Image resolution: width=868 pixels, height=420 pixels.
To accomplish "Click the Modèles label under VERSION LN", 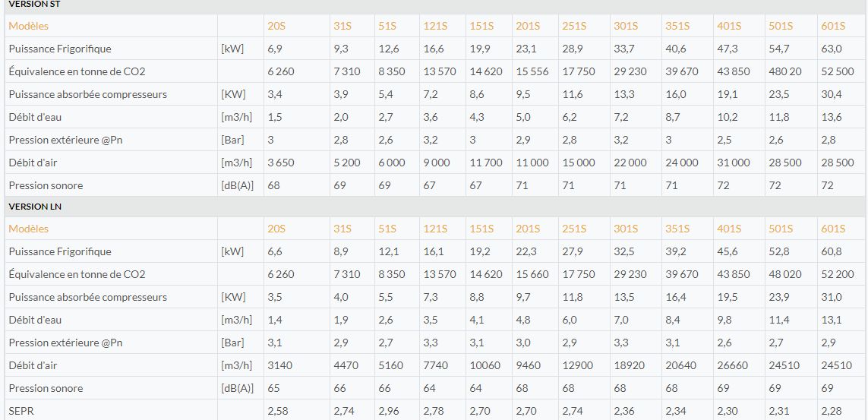I will pyautogui.click(x=28, y=229).
